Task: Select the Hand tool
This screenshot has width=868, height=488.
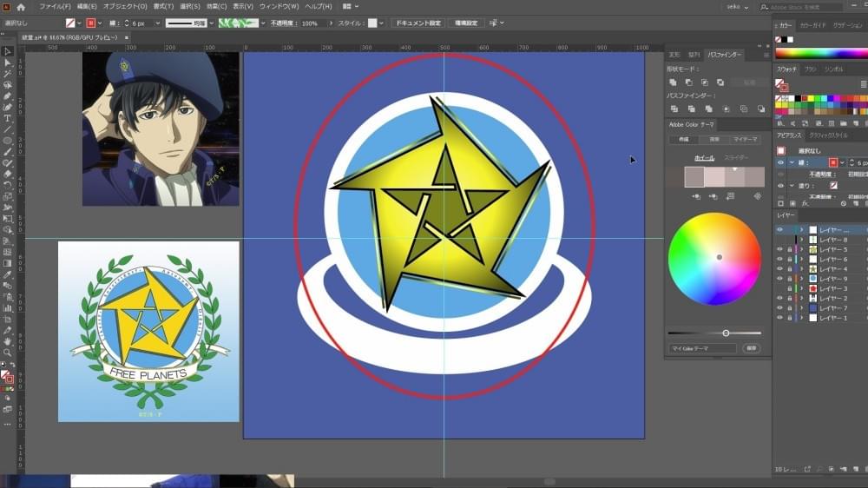Action: 7,342
